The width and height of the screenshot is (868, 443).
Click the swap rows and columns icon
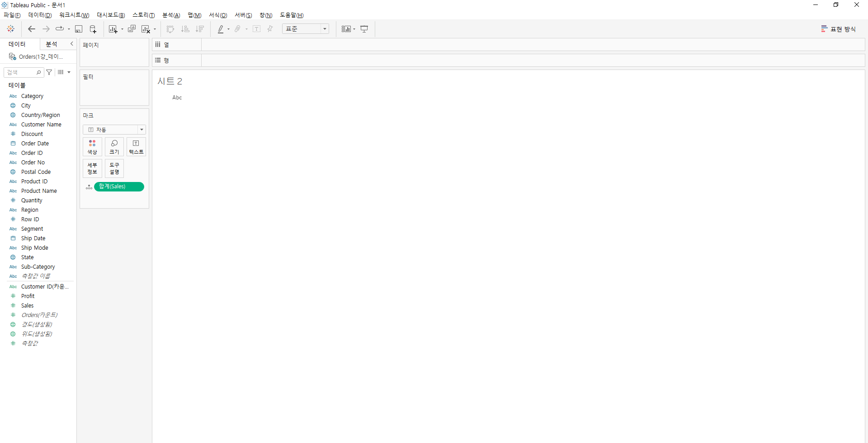(170, 29)
